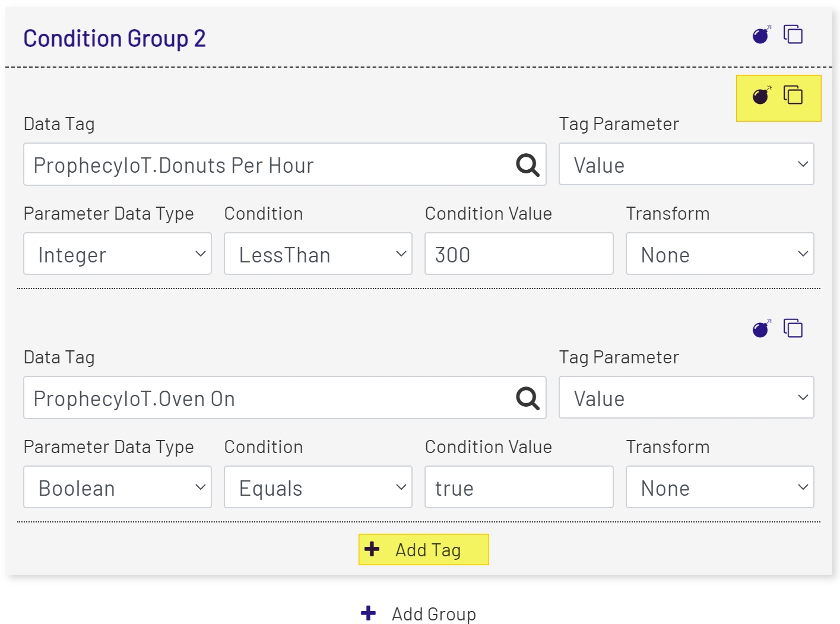Click the Condition Value field containing 300
Viewport: 840px width, 624px height.
tap(518, 254)
